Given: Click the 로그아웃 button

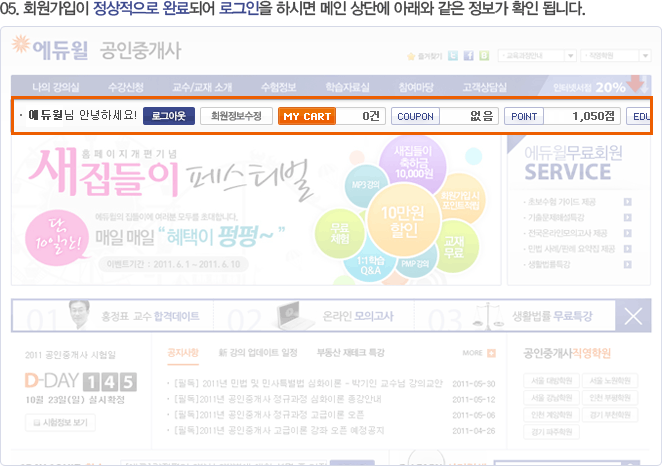Looking at the screenshot, I should click(x=168, y=116).
